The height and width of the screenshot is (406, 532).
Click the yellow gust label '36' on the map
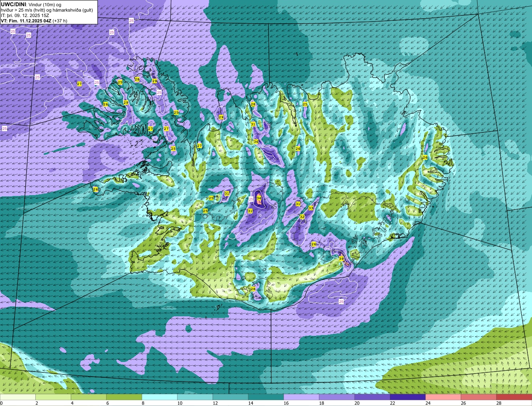pyautogui.click(x=256, y=142)
